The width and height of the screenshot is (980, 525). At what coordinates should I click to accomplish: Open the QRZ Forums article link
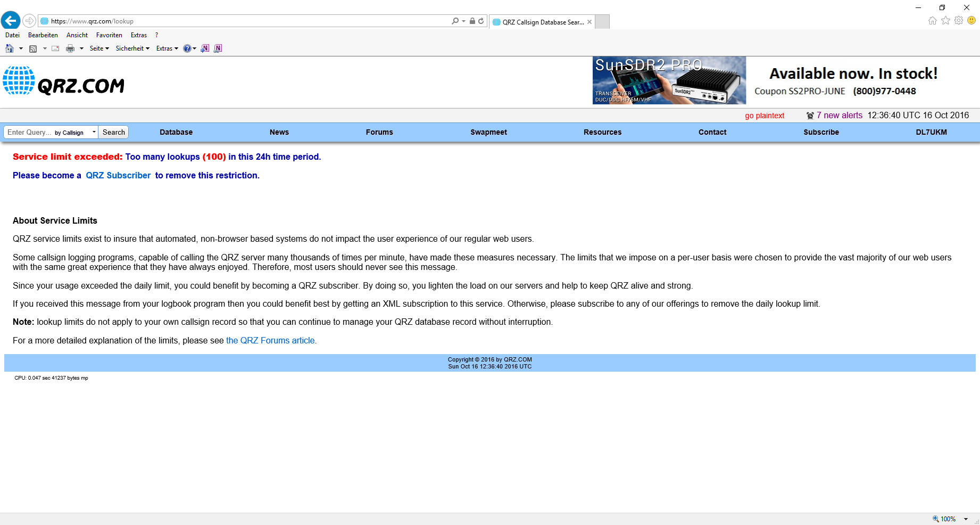(x=270, y=340)
